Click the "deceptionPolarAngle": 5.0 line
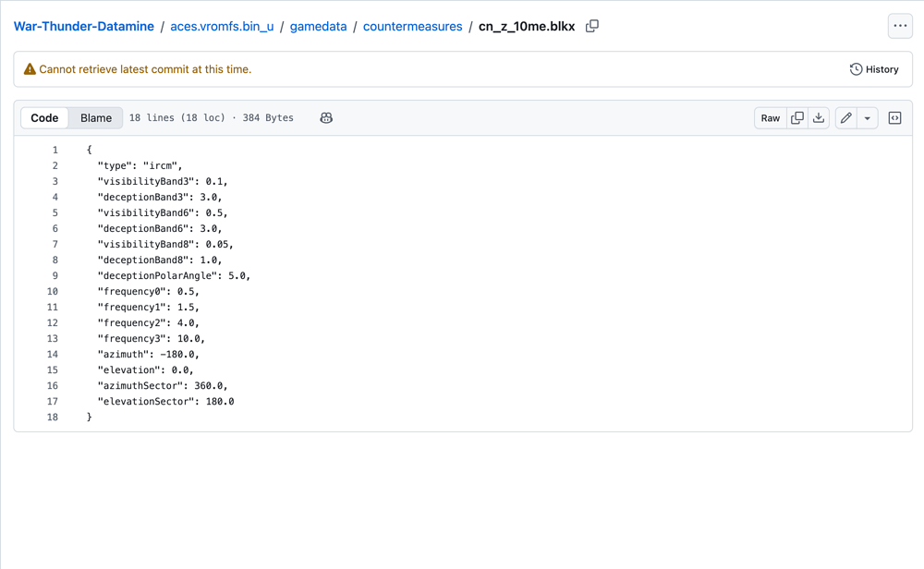Screen dimensions: 924x569 pos(174,275)
